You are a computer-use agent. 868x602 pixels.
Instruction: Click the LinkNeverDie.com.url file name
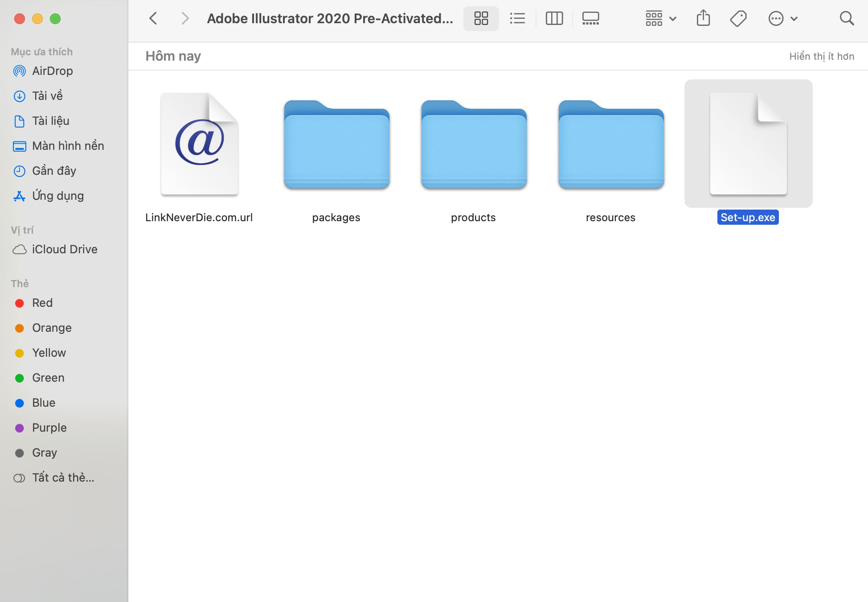click(x=199, y=217)
